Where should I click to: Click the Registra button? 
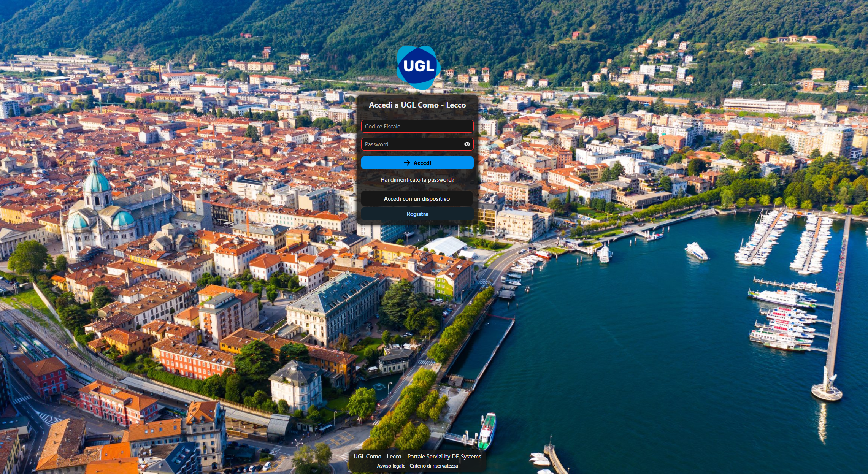tap(417, 214)
